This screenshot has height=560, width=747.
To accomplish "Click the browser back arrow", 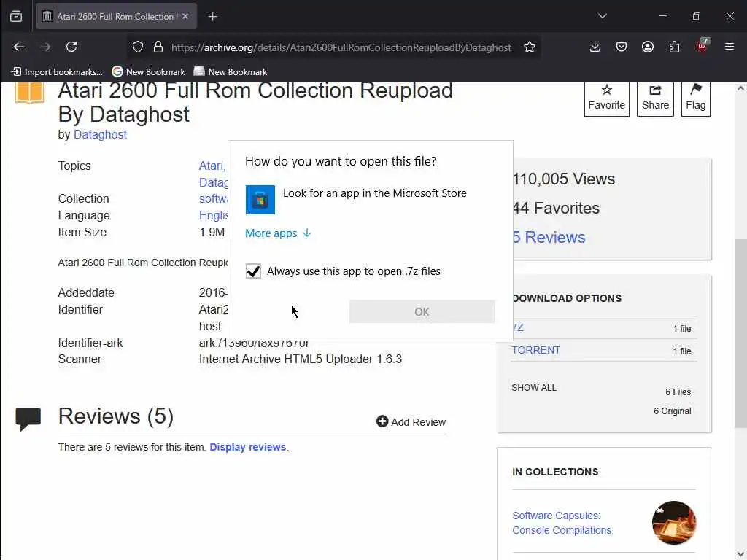I will click(x=19, y=47).
